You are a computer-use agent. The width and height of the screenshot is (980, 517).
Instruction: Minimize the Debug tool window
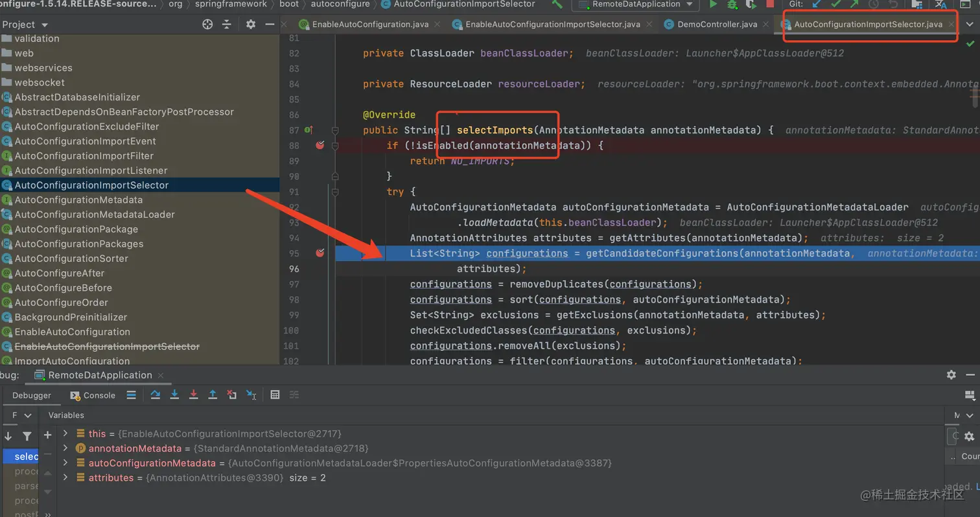pyautogui.click(x=970, y=375)
